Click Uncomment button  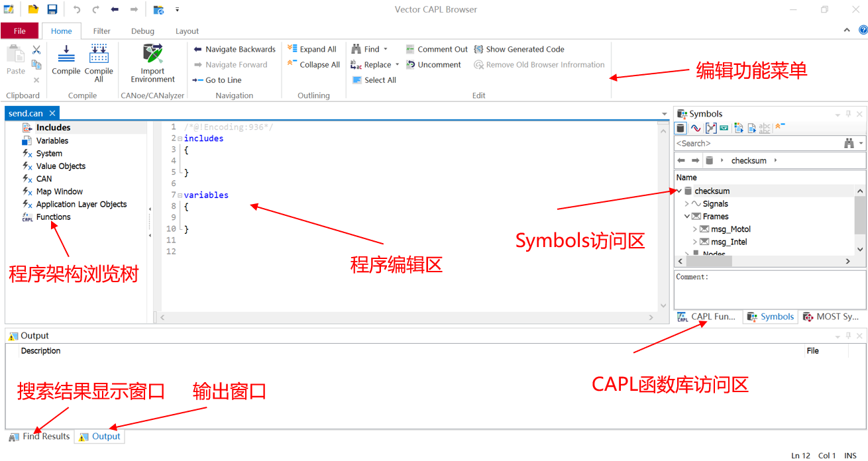[x=433, y=65]
